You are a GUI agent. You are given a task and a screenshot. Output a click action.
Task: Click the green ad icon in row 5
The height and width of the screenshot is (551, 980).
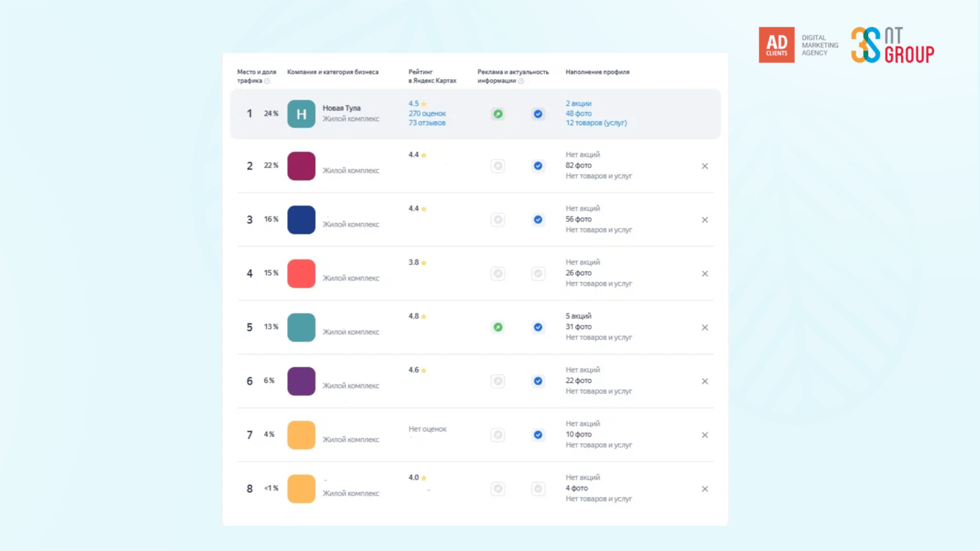[x=497, y=327]
